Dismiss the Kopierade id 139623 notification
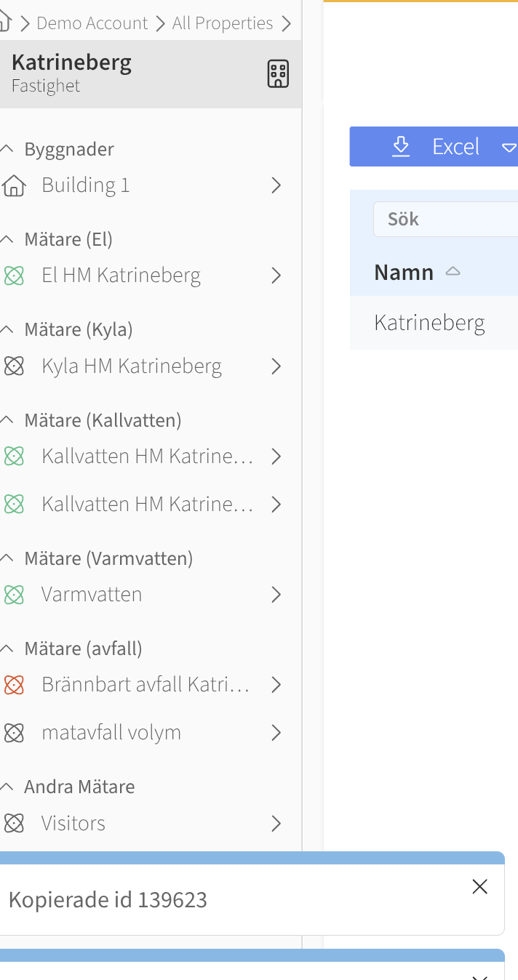This screenshot has width=518, height=980. click(x=479, y=886)
